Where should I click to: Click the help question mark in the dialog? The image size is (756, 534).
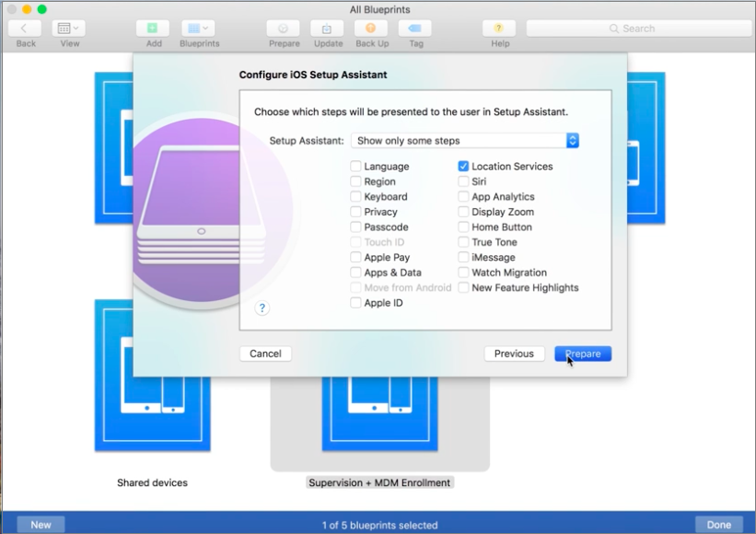(x=262, y=308)
